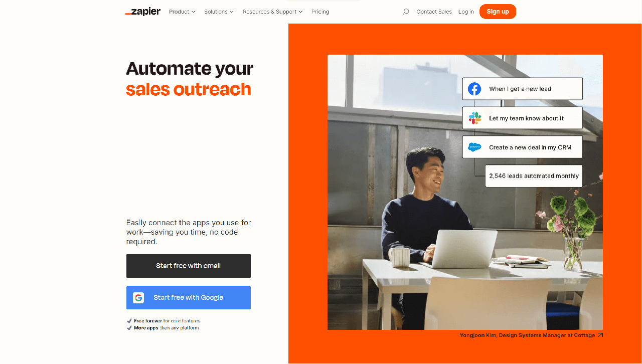642x364 pixels.
Task: Click the Facebook icon in the workflow card
Action: [474, 89]
